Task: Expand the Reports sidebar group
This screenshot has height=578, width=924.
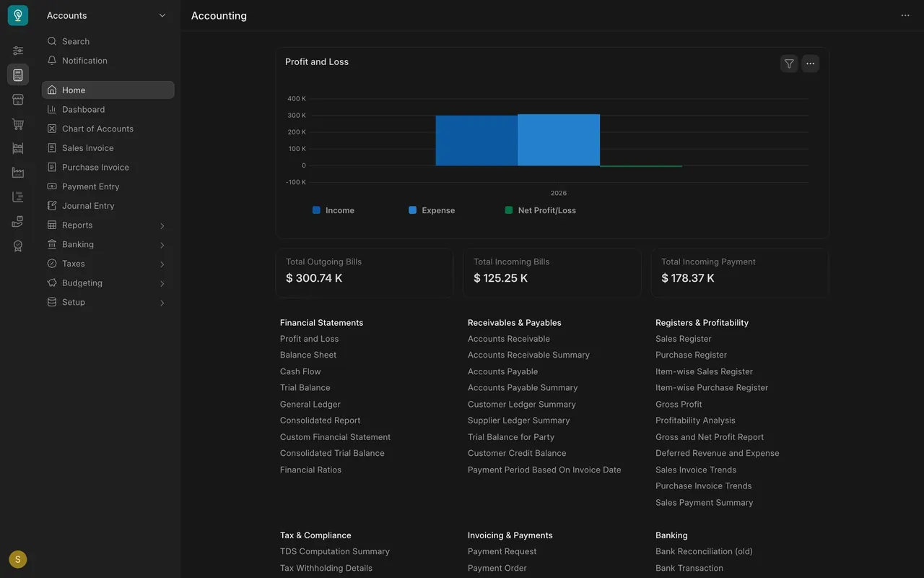Action: coord(108,225)
